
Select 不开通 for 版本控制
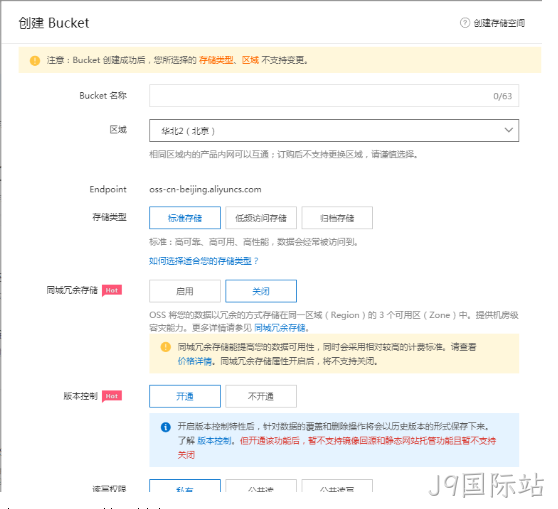[x=261, y=396]
